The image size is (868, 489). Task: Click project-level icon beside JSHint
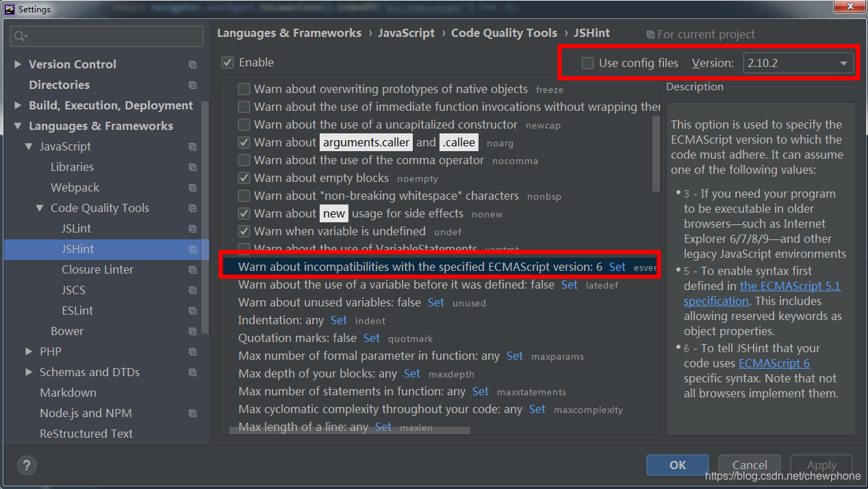click(x=192, y=249)
